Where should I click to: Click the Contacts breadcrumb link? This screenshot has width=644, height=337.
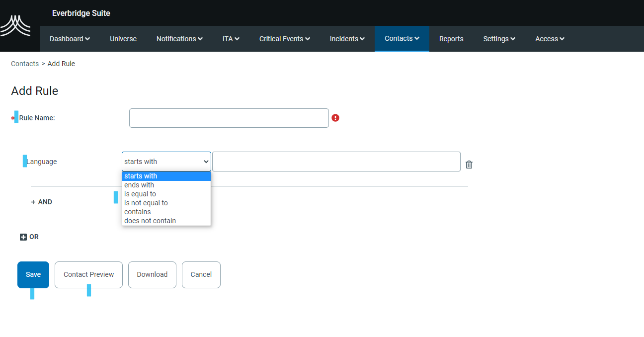(24, 64)
